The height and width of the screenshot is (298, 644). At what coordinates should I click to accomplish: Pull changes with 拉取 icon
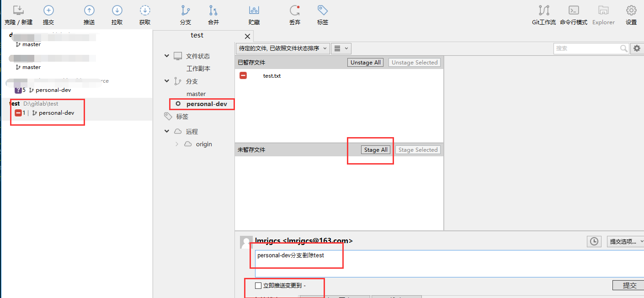117,11
